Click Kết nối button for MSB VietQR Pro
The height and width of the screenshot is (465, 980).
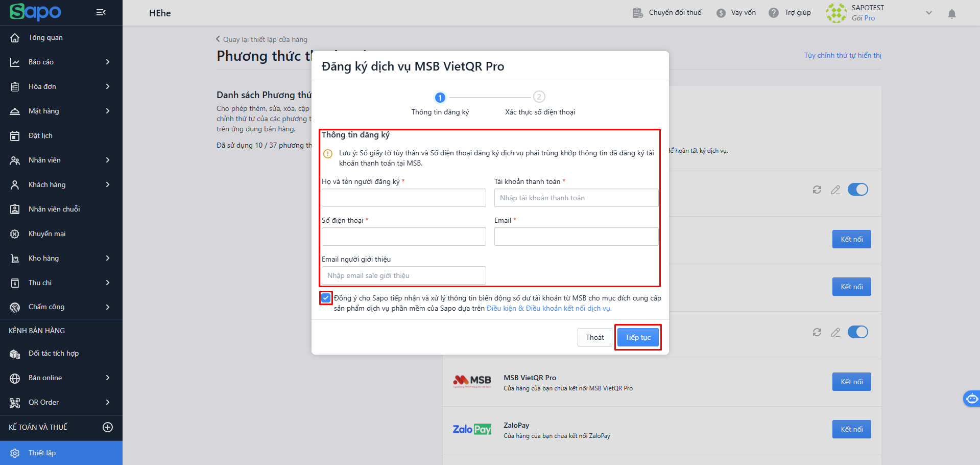pos(852,382)
